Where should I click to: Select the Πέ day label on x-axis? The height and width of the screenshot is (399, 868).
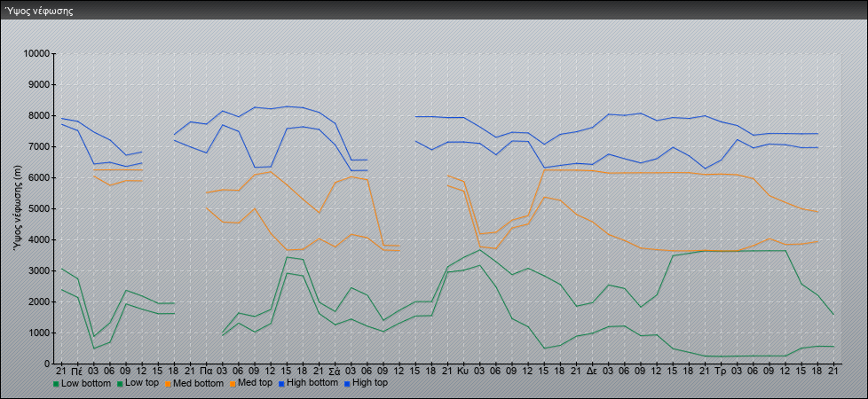[77, 370]
